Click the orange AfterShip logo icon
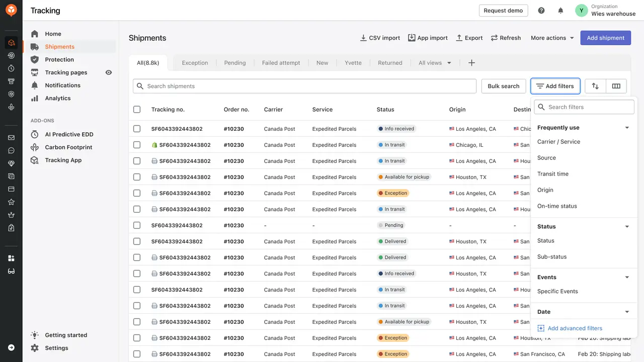The image size is (644, 362). click(x=11, y=10)
